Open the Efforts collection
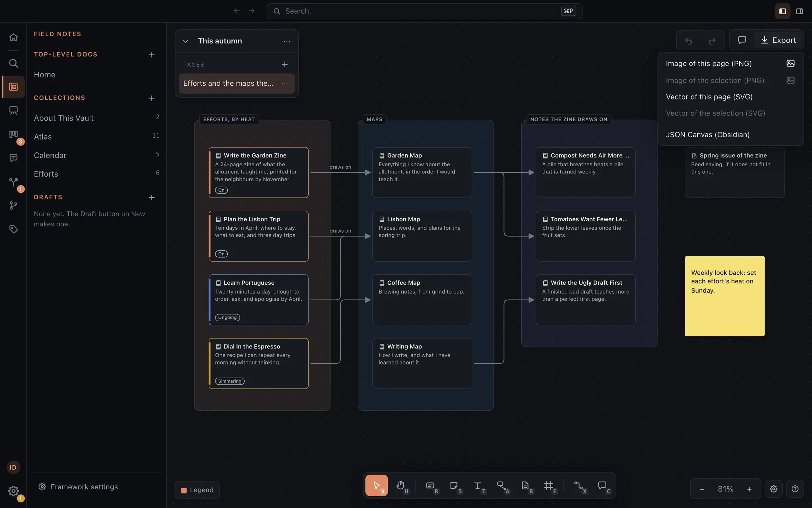812x508 pixels. (96, 174)
